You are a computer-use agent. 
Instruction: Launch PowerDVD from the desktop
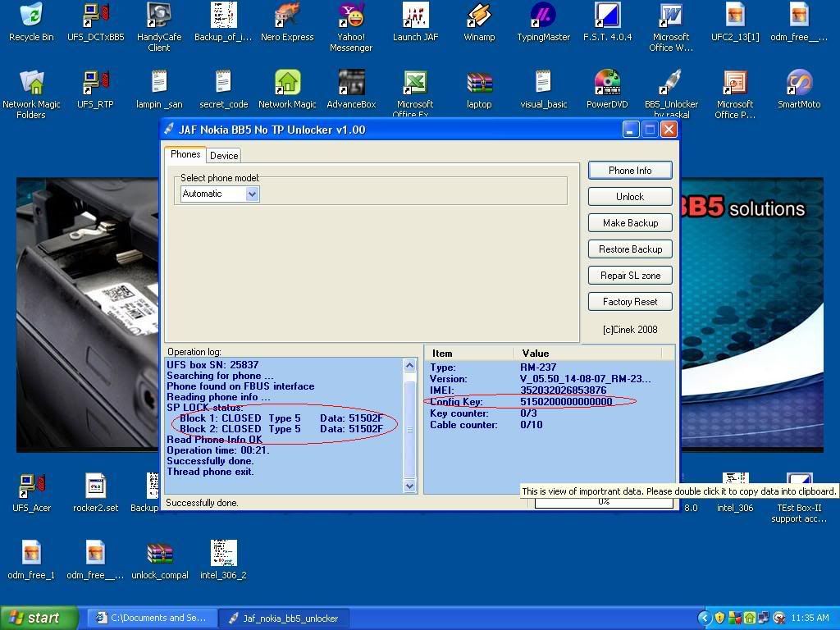607,90
